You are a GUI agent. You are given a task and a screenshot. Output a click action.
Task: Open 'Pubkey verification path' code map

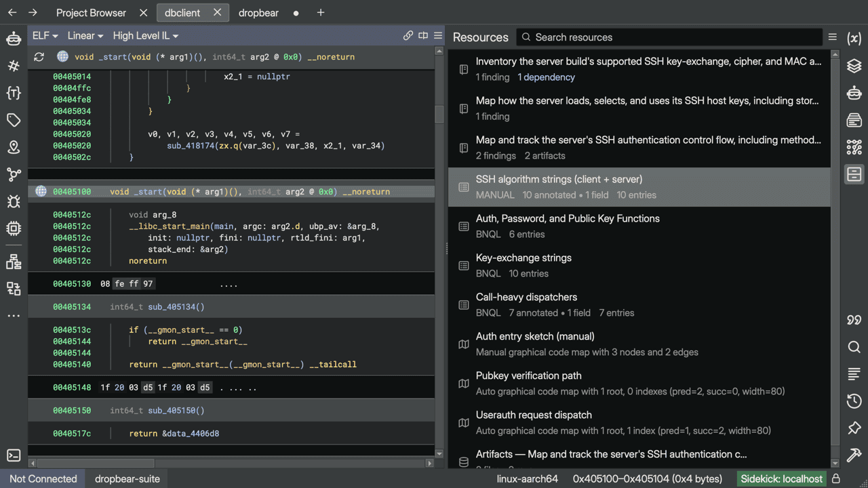[639, 384]
